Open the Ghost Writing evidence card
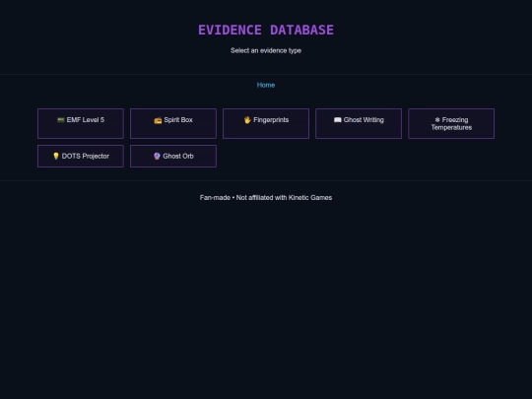 pyautogui.click(x=359, y=123)
